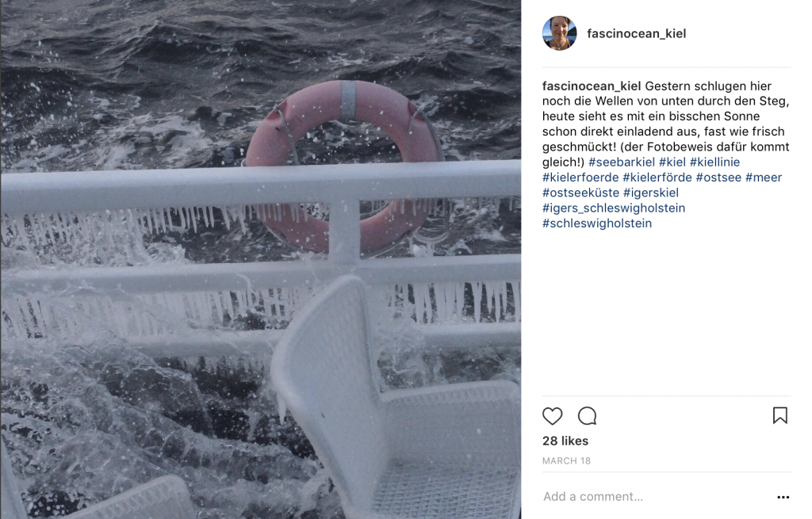This screenshot has height=519, width=812.
Task: Open the three-dot more options menu
Action: [783, 497]
